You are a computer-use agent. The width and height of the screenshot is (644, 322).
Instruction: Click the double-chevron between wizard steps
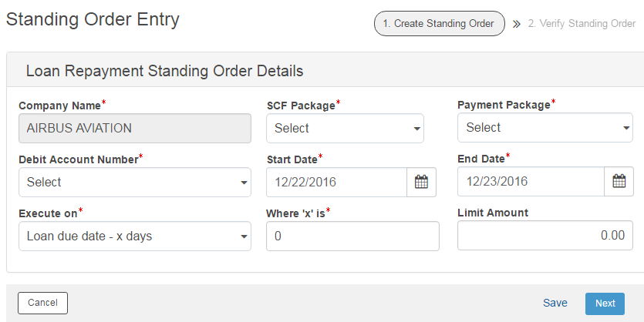[517, 24]
